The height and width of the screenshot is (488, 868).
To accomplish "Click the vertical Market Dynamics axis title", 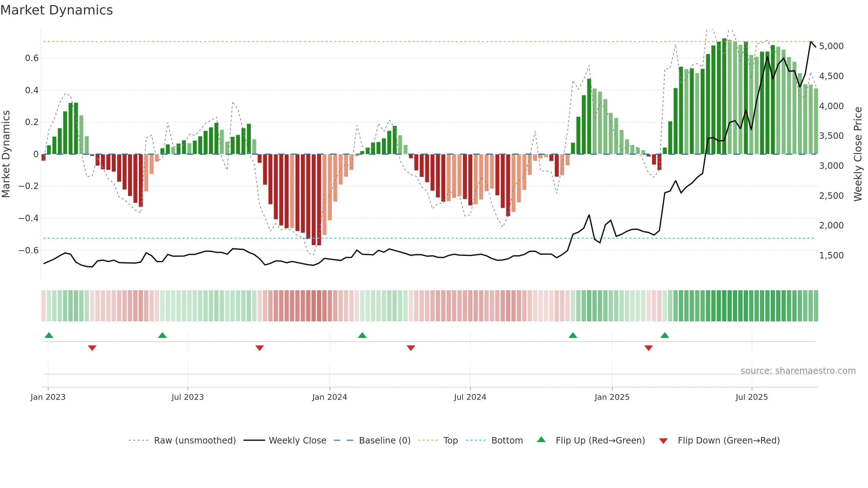I will [x=6, y=154].
